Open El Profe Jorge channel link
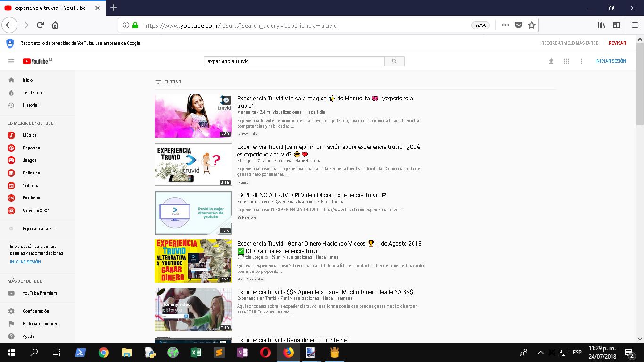Screen dimensions: 644x362 pyautogui.click(x=250, y=257)
